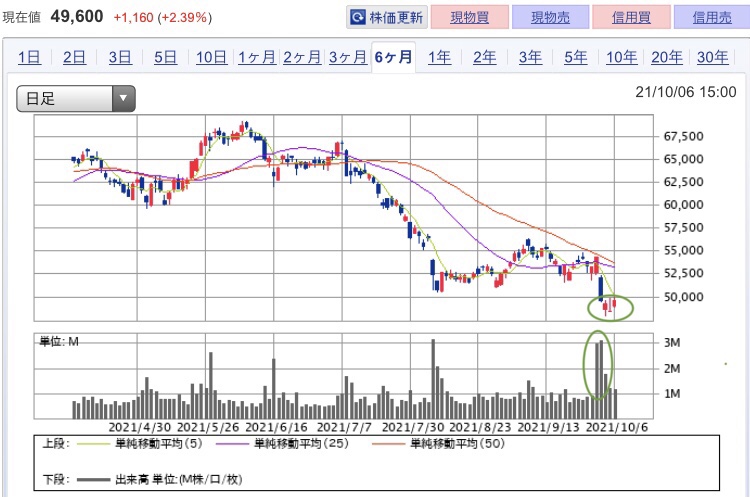Show the 5年 chart range

pyautogui.click(x=575, y=57)
